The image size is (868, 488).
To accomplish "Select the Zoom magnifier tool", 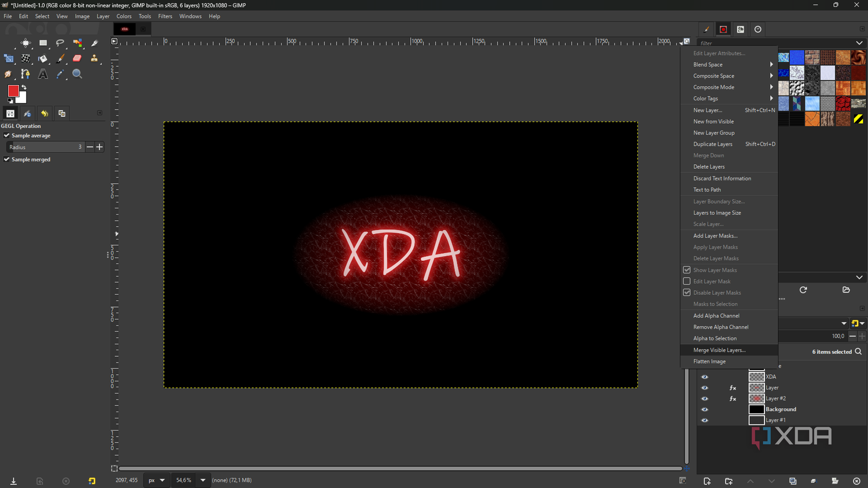I will tap(77, 74).
